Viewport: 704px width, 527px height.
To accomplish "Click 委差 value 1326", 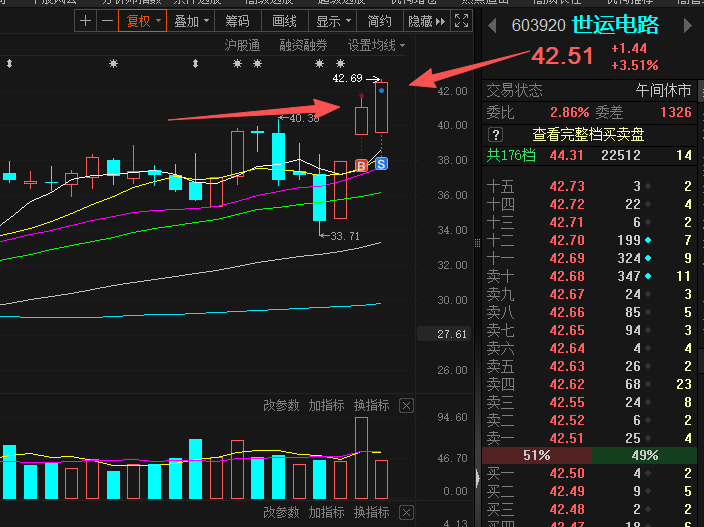I will 675,112.
